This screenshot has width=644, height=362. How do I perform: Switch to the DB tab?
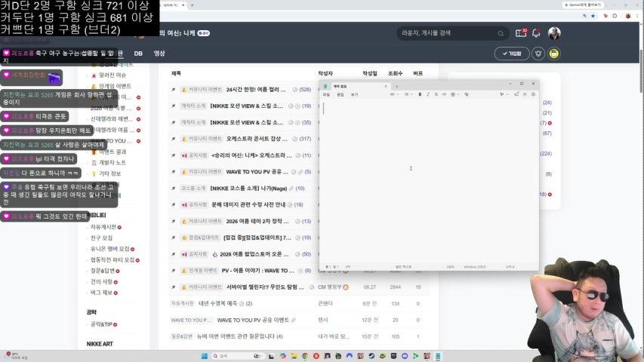coord(138,54)
